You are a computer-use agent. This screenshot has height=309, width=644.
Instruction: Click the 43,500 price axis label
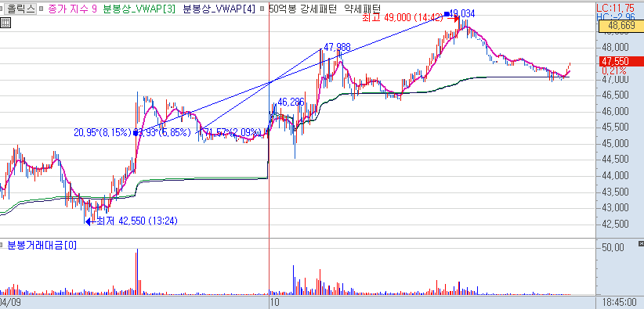click(x=615, y=192)
